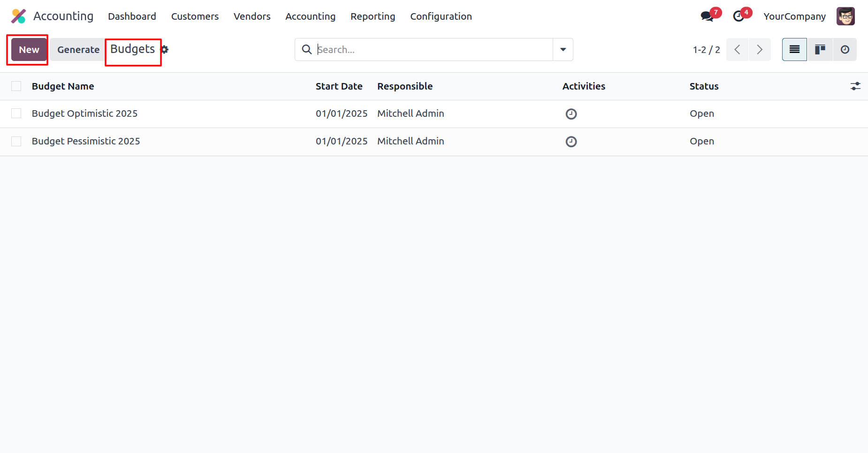Open activity clock for Budget Pessimistic 2025

[571, 142]
